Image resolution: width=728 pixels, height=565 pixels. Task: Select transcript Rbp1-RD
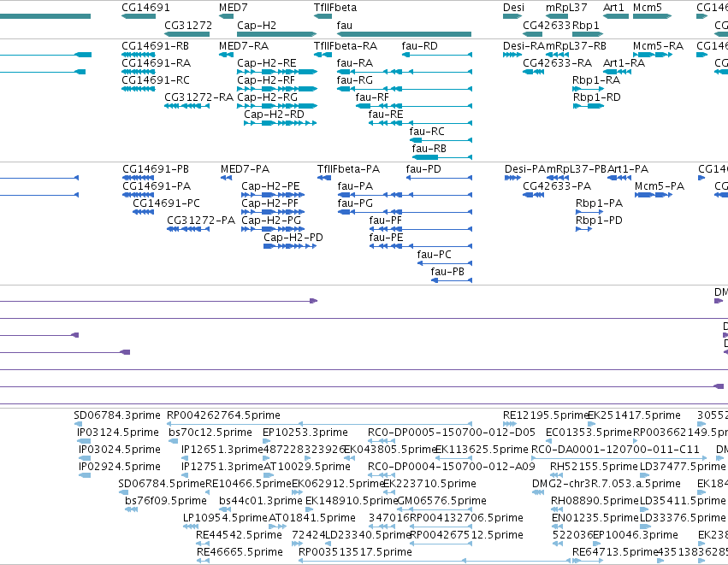[x=589, y=106]
